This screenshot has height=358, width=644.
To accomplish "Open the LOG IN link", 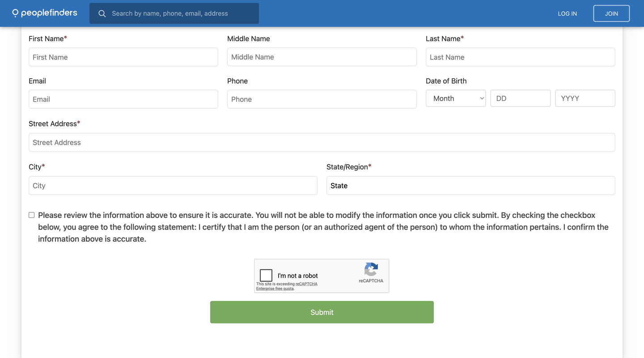I will (x=567, y=13).
